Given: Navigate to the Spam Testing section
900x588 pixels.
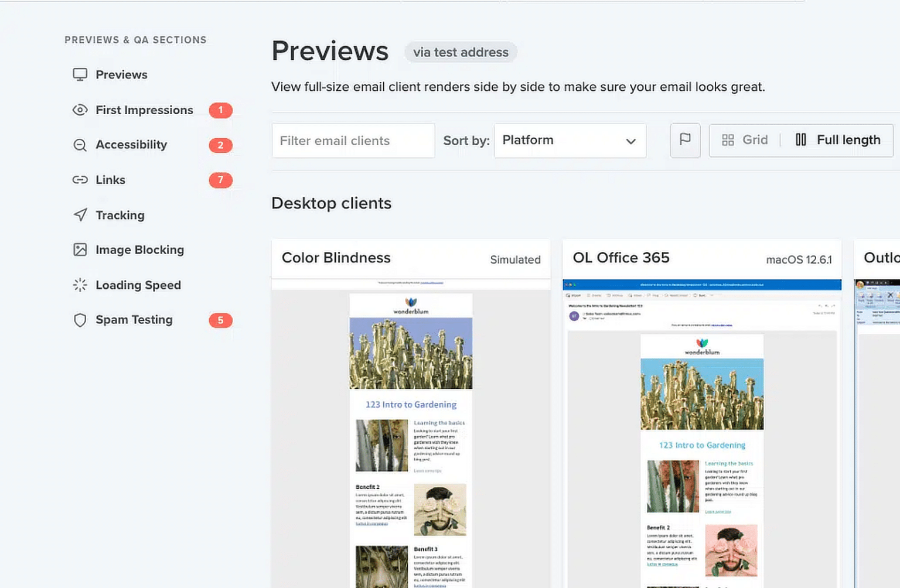Looking at the screenshot, I should [134, 320].
